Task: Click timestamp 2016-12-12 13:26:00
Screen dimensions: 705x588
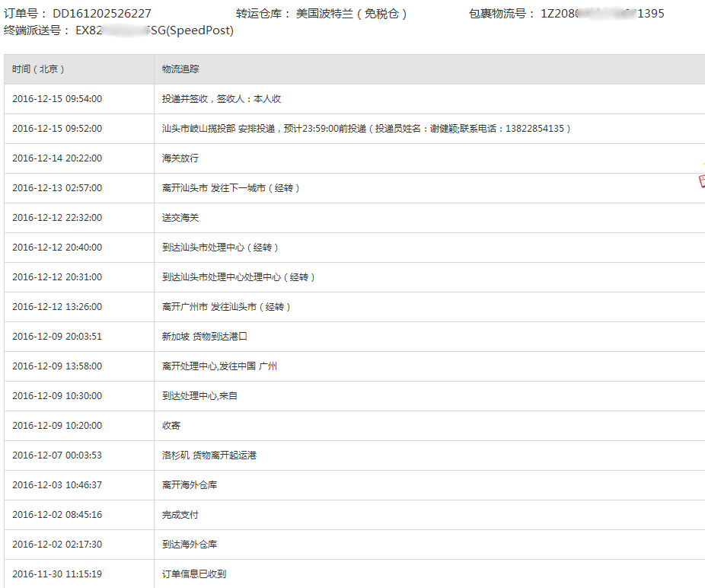Action: [57, 306]
